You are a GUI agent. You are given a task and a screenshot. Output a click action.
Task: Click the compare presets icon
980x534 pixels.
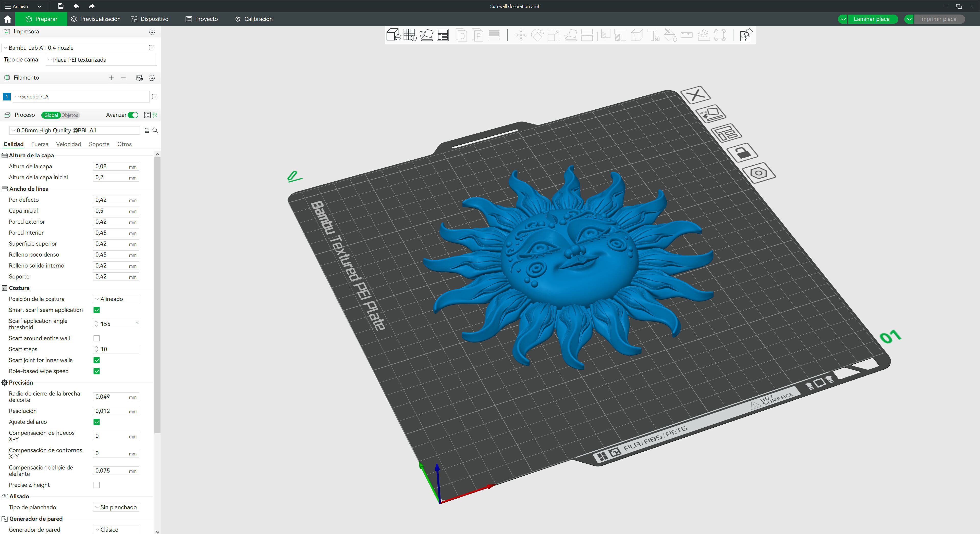(155, 115)
